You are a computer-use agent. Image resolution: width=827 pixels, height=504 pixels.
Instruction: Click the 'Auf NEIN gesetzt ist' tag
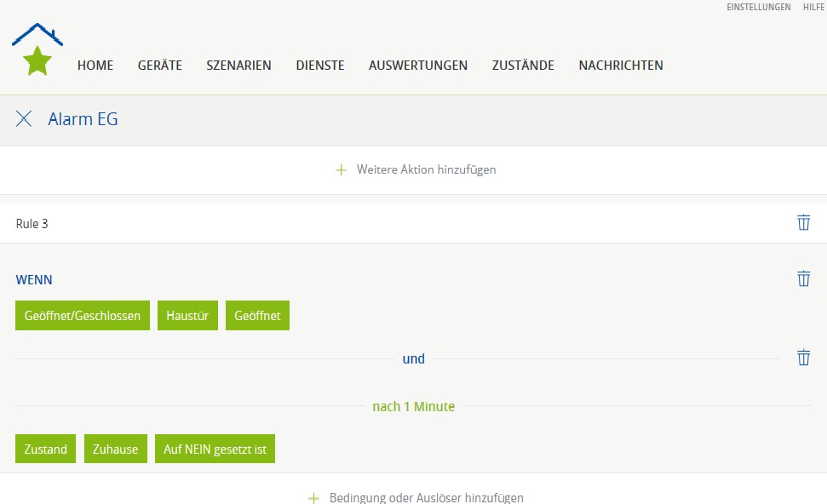[215, 449]
